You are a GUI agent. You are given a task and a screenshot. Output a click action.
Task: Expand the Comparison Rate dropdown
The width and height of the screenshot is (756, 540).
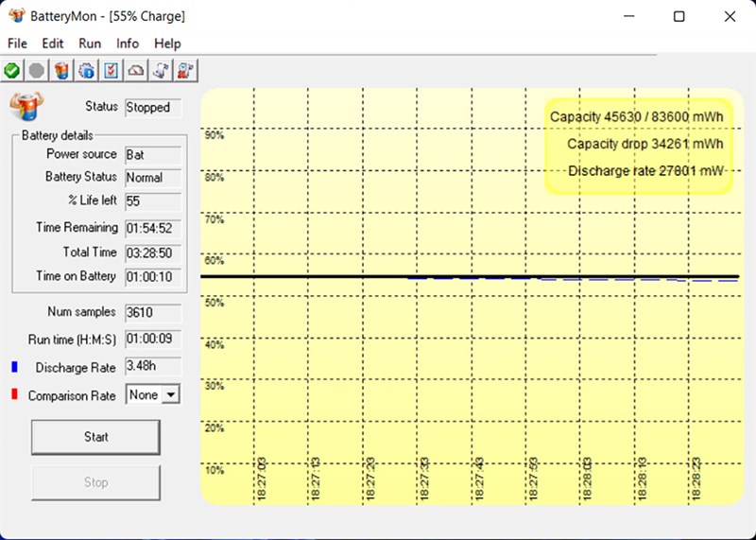click(171, 394)
